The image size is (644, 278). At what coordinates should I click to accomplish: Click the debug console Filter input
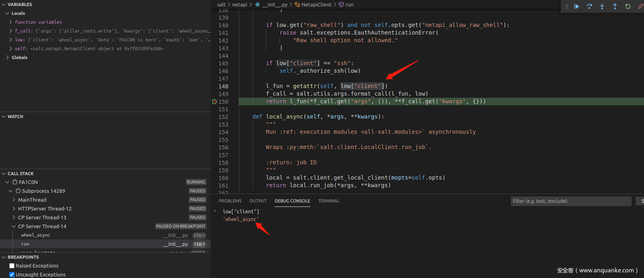click(x=571, y=201)
